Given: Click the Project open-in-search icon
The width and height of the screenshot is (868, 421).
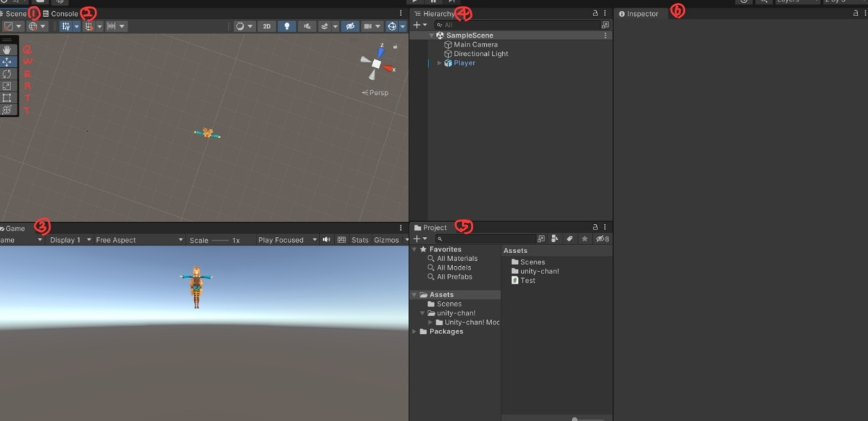Looking at the screenshot, I should click(x=541, y=239).
